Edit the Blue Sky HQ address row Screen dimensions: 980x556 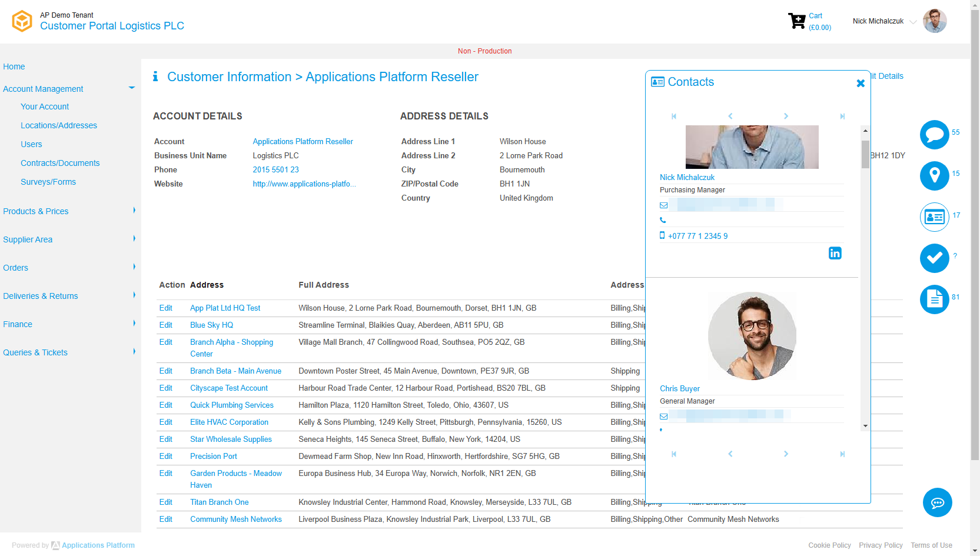pos(166,325)
